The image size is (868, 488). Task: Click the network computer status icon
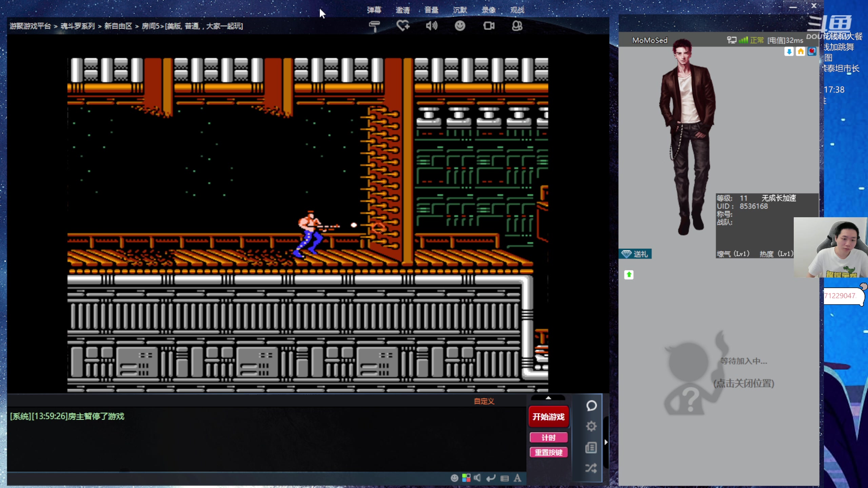point(732,40)
